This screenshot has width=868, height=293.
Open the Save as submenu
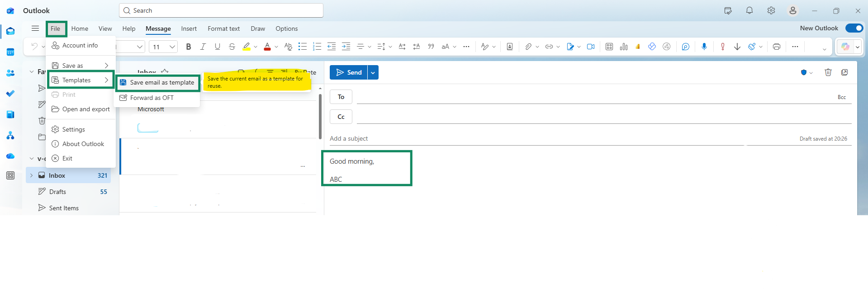tap(81, 66)
